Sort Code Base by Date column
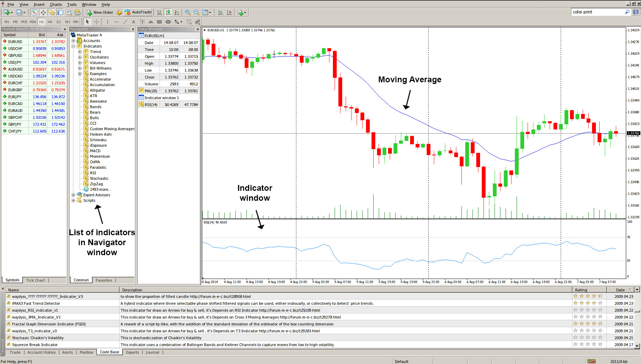The height and width of the screenshot is (364, 641). pos(620,290)
